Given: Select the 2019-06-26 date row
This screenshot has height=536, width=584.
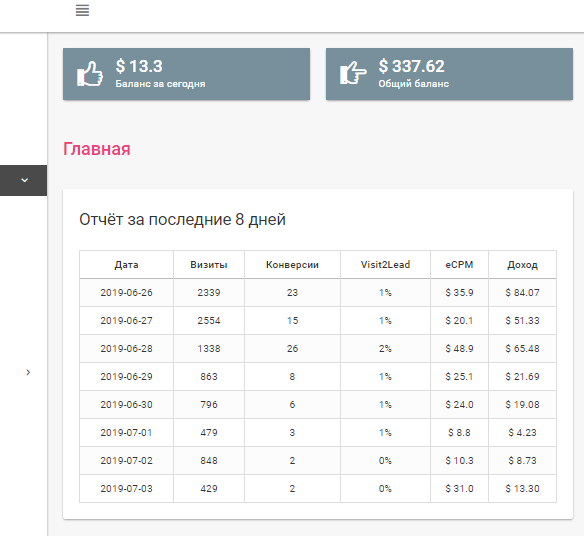Looking at the screenshot, I should [318, 293].
